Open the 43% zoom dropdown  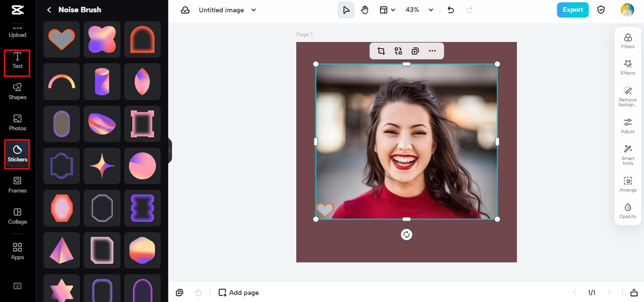(x=431, y=10)
